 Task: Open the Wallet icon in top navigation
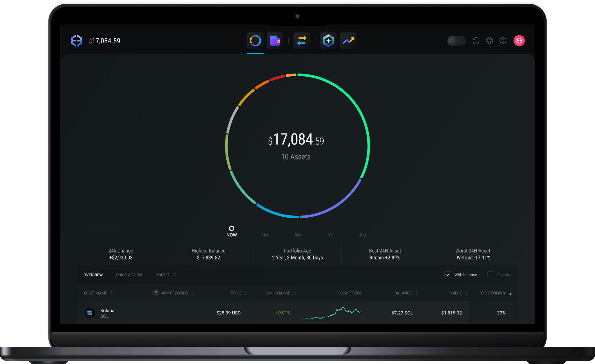point(275,41)
